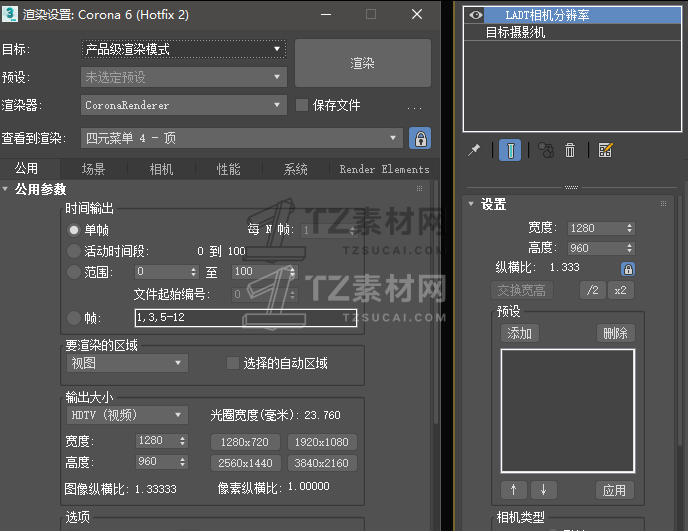Open the 预设 preset dropdown

tap(184, 77)
